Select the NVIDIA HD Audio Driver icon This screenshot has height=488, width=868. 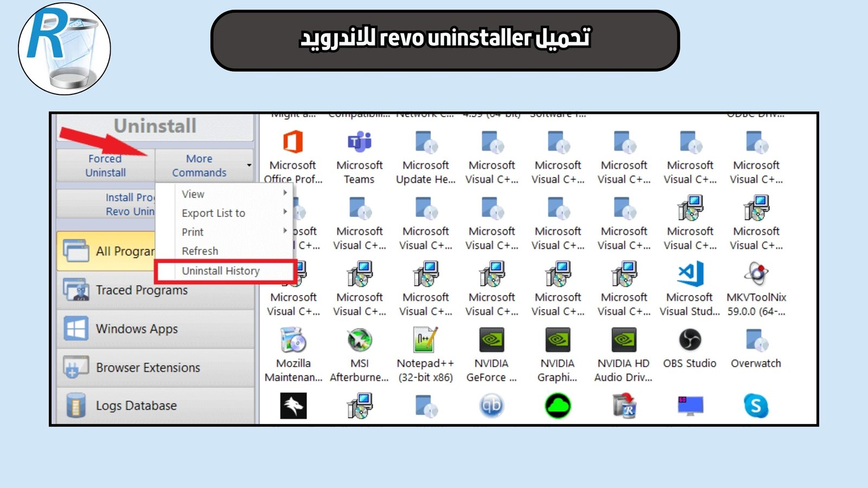[624, 340]
